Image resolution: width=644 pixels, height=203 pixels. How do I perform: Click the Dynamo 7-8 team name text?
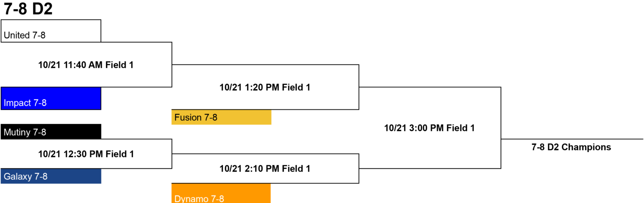(199, 199)
